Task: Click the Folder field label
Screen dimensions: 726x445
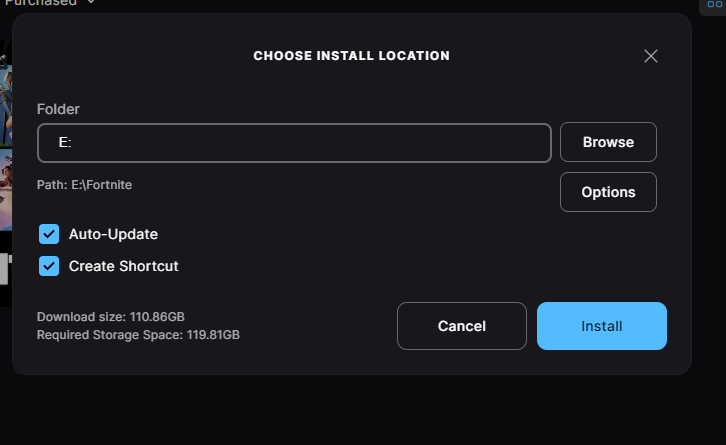Action: pos(58,109)
